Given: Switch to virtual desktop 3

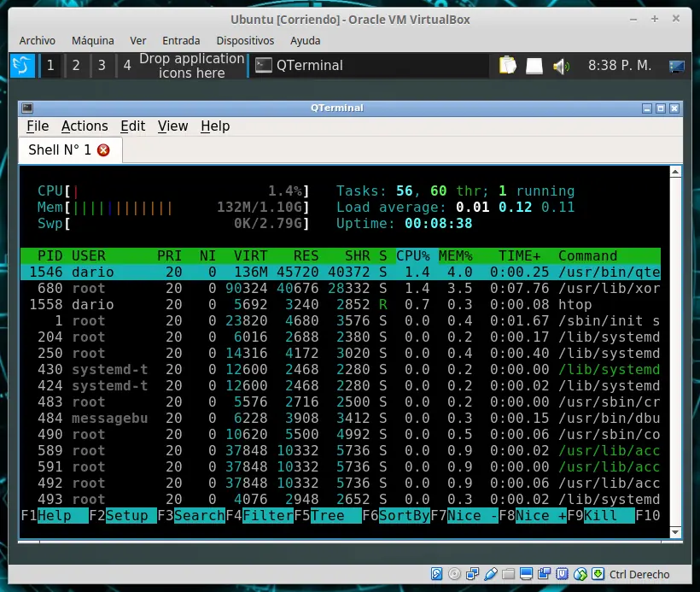Looking at the screenshot, I should point(102,66).
